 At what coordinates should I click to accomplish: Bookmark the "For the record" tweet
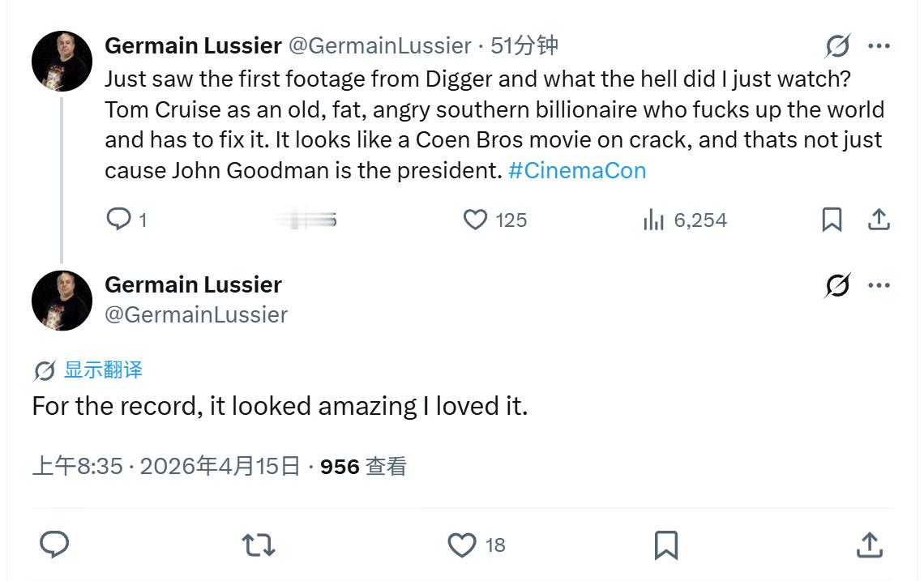pyautogui.click(x=665, y=545)
